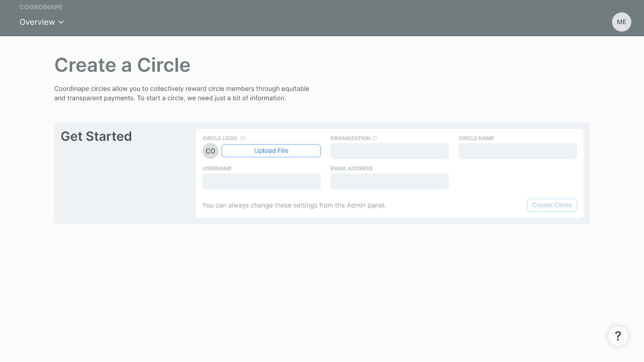Focus the Organization input field

click(x=389, y=151)
